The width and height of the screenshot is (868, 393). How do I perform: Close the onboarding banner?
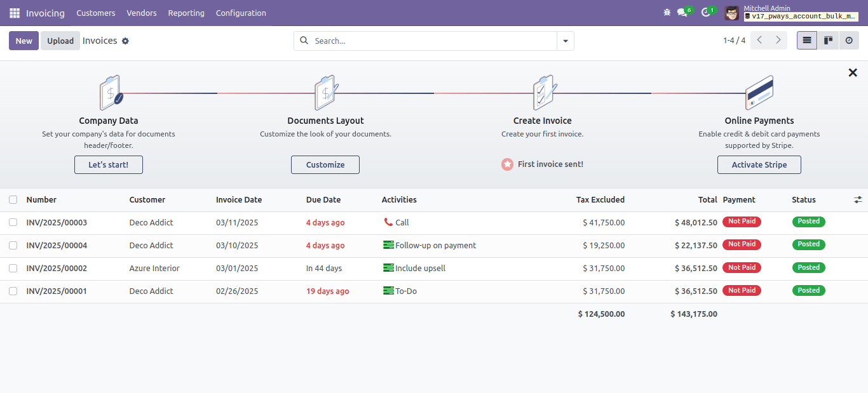point(853,72)
